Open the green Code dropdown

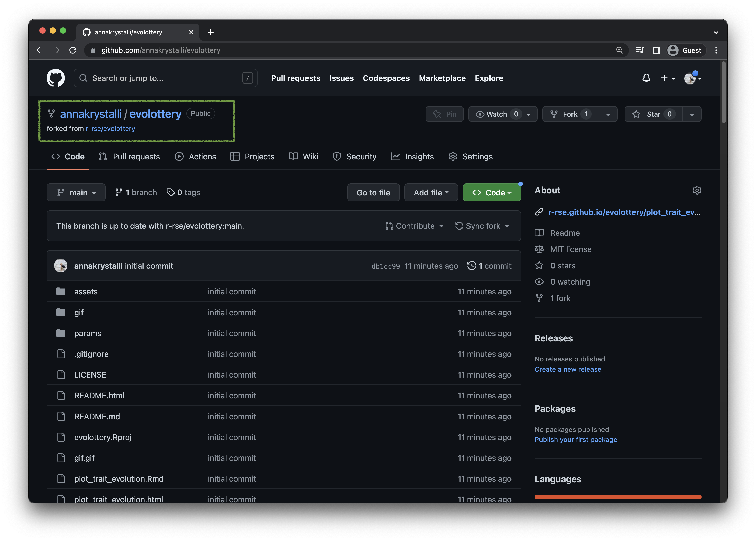(x=492, y=192)
